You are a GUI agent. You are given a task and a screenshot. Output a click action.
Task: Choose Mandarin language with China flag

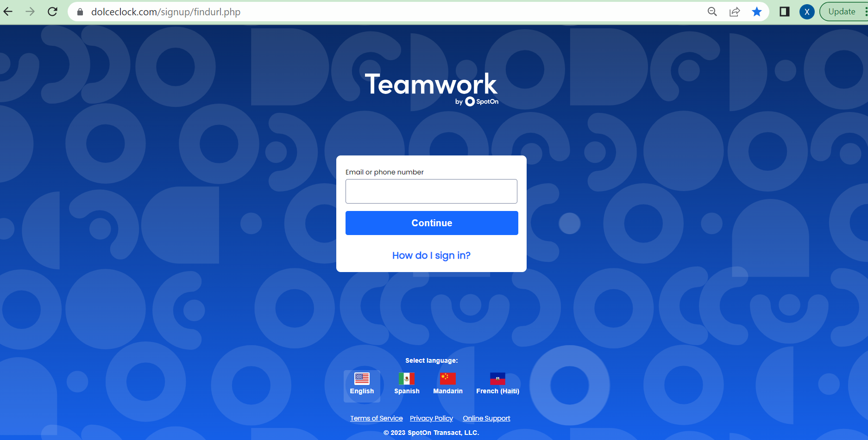tap(448, 384)
